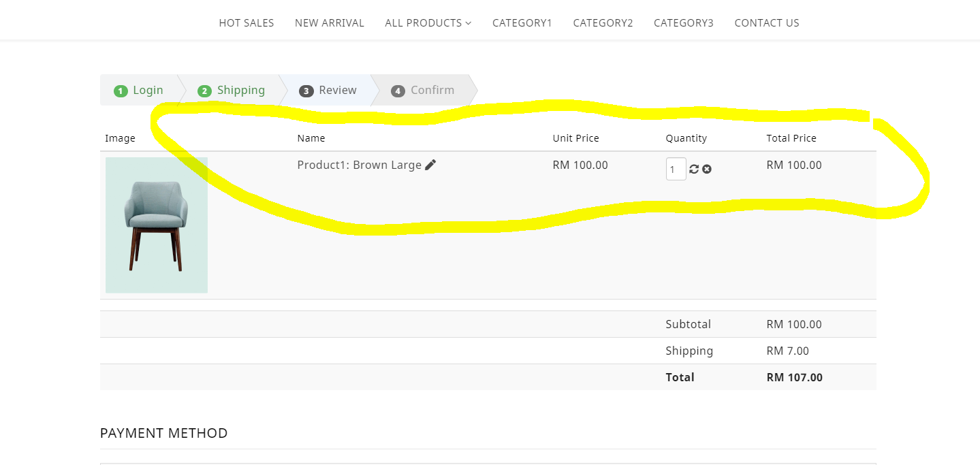Go back to the Shipping step
Viewport: 980px width, 465px height.
coord(232,91)
